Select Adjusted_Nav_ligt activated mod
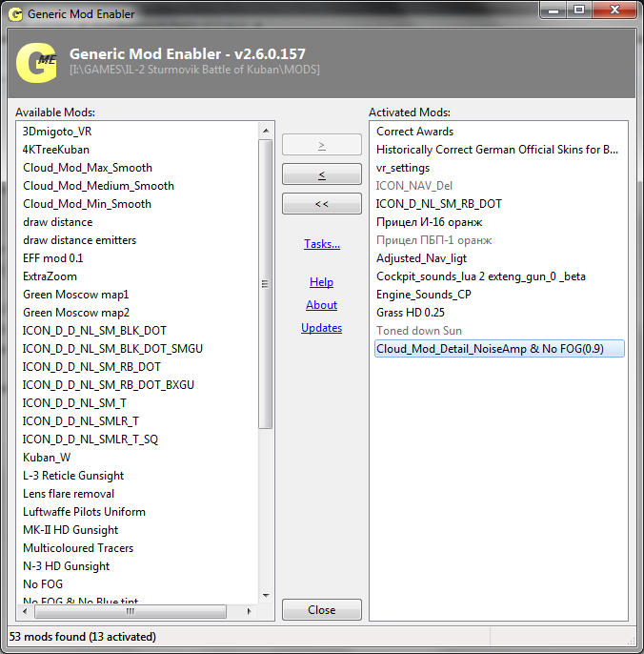644x654 pixels. pos(421,258)
